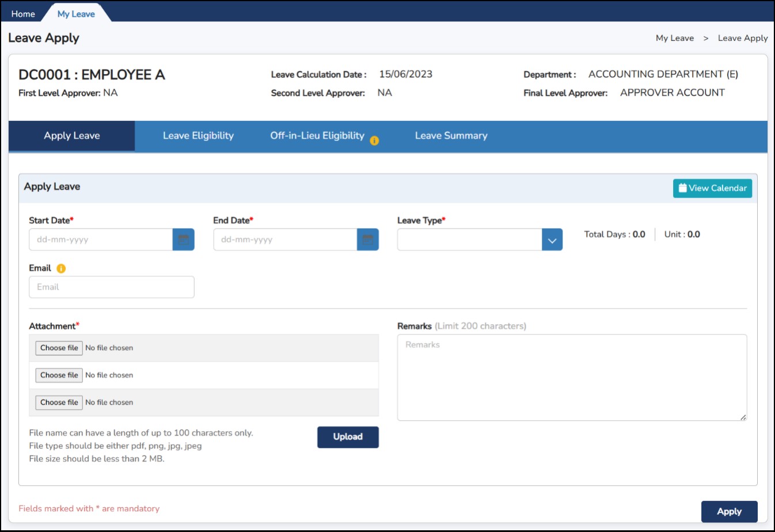Switch to the Leave Eligibility tab
Image resolution: width=775 pixels, height=532 pixels.
point(198,136)
